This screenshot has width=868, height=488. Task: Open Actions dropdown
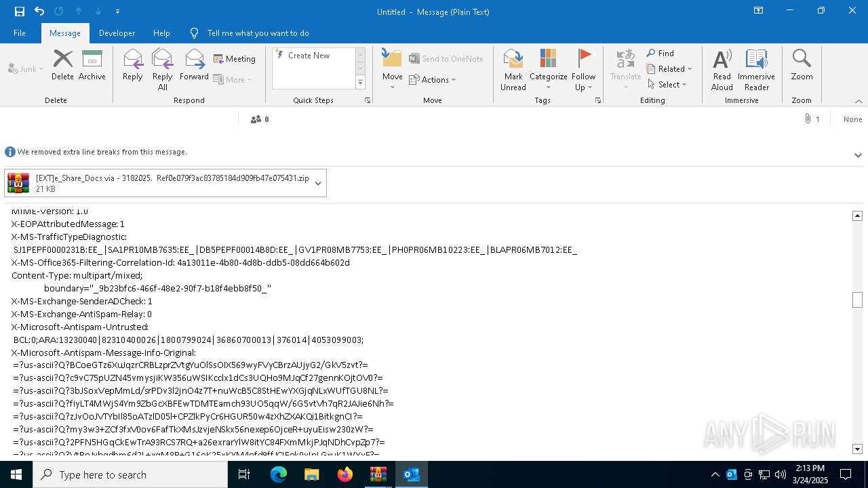click(433, 79)
